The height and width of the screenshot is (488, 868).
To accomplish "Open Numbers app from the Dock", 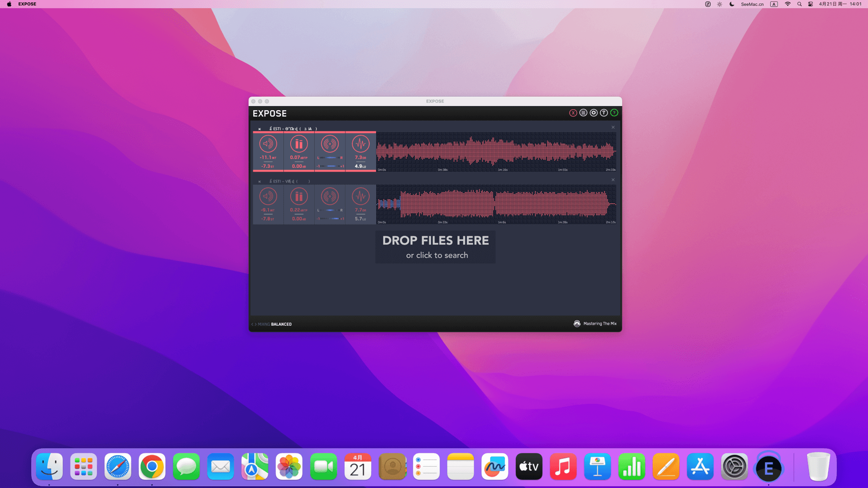I will (x=632, y=466).
